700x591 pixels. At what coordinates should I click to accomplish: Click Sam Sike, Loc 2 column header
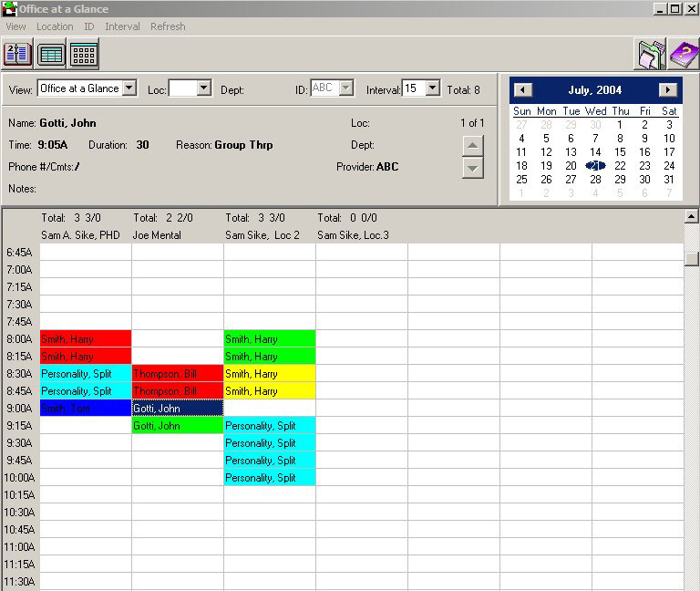(262, 235)
